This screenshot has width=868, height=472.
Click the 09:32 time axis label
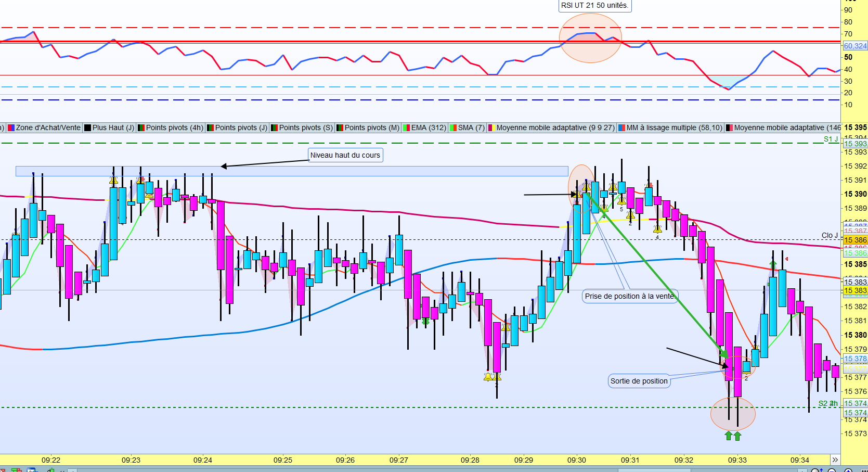[684, 460]
